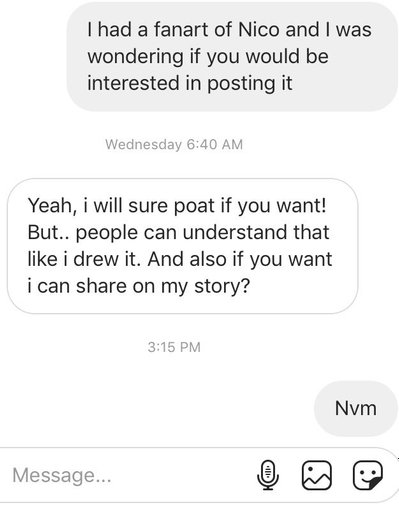Click "interested in posting it" line of text
The height and width of the screenshot is (512, 399).
click(x=190, y=83)
